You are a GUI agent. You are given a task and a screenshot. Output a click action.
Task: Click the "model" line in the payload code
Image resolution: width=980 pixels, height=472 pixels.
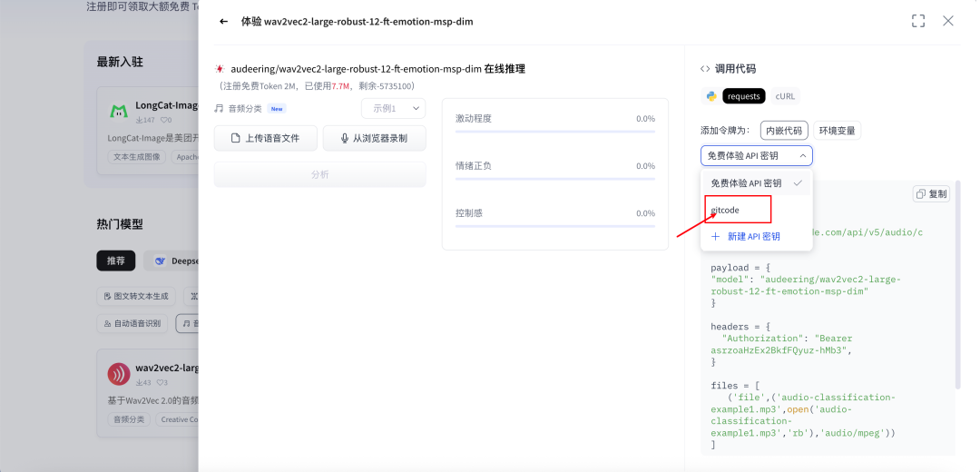pyautogui.click(x=807, y=285)
